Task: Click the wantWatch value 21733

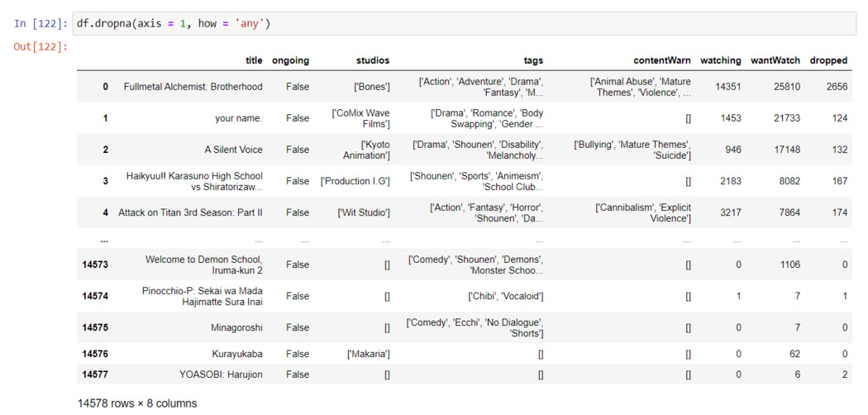Action: point(787,118)
